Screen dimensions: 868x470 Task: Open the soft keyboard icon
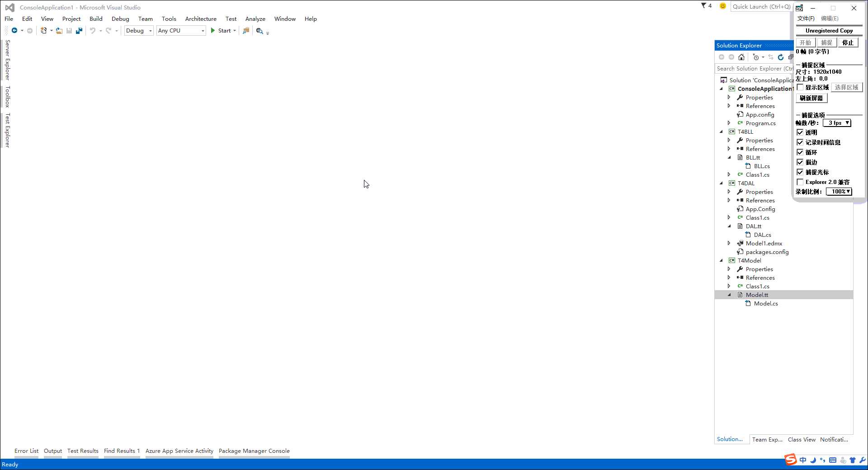point(833,460)
